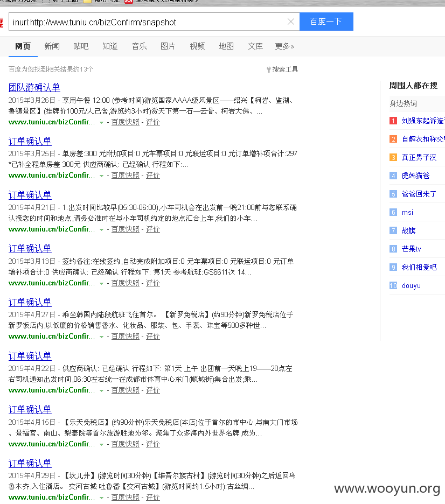
Task: Open the 贴吧 tab
Action: click(x=81, y=46)
